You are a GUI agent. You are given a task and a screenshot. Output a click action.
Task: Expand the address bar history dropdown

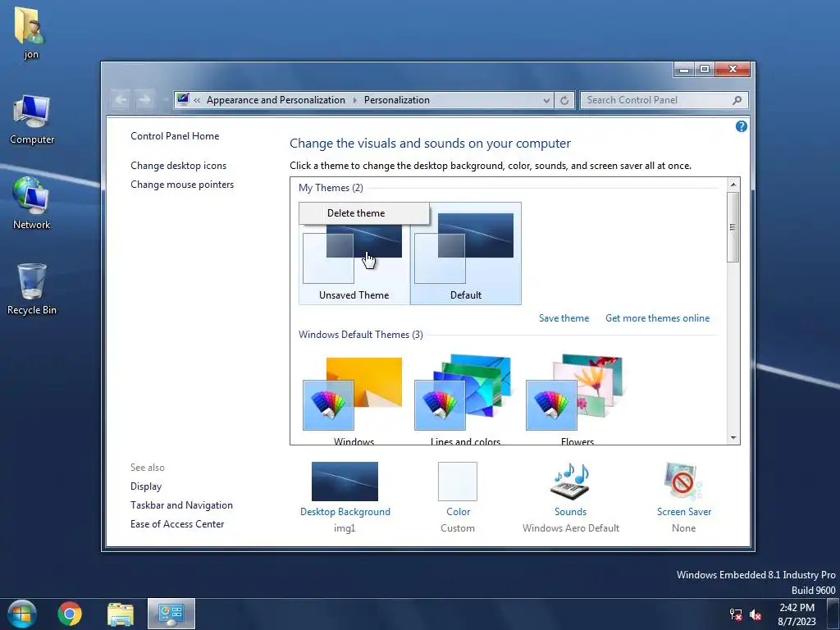546,100
